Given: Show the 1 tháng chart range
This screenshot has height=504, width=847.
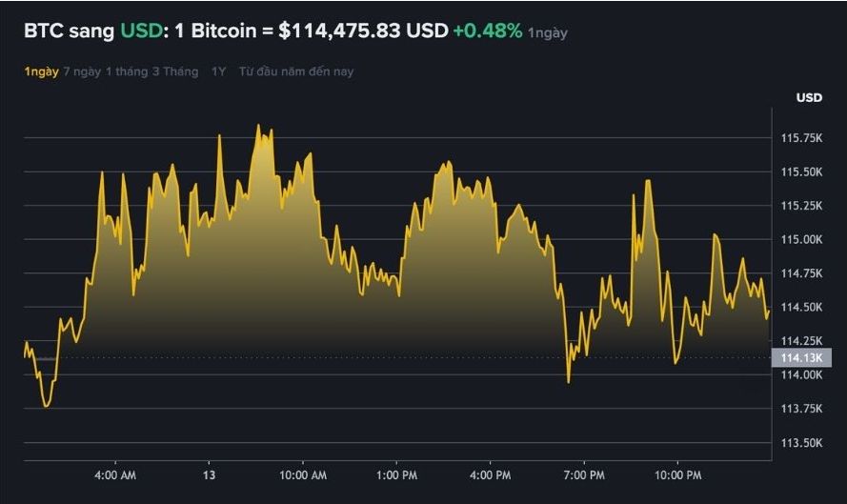Looking at the screenshot, I should [125, 71].
